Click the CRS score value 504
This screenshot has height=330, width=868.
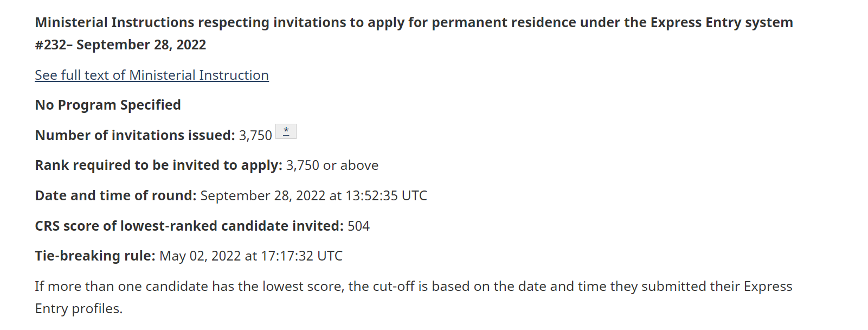[358, 226]
